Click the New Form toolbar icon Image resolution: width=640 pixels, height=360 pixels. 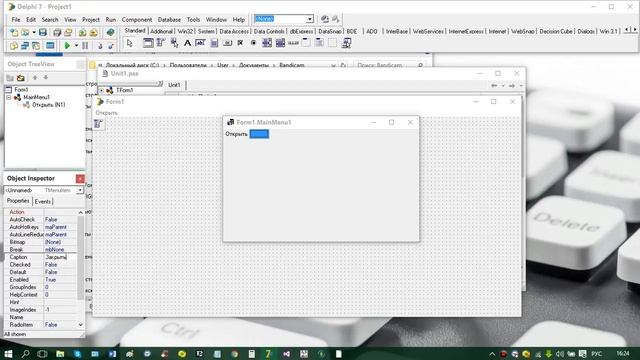tap(50, 46)
